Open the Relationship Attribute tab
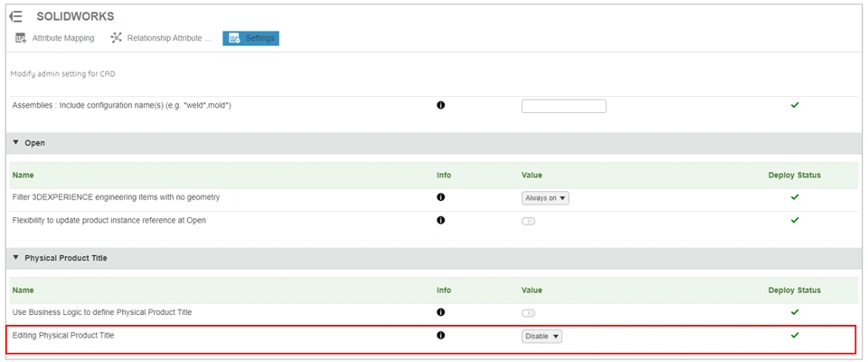The width and height of the screenshot is (868, 362). [x=169, y=38]
